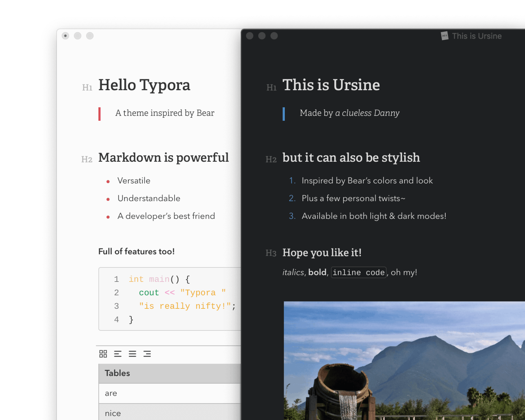Click the H3 marker beside Hope you like it!
Viewport: 525px width, 420px height.
point(271,253)
